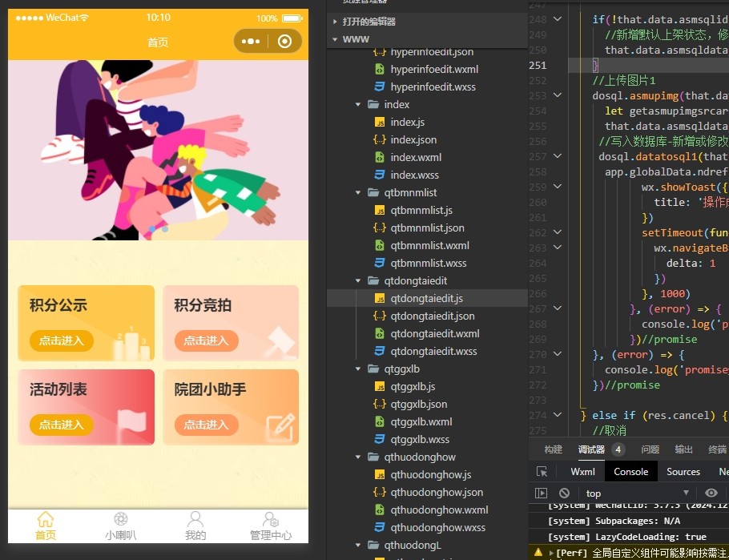Open qtdongtaiedit.wxss file

[433, 352]
